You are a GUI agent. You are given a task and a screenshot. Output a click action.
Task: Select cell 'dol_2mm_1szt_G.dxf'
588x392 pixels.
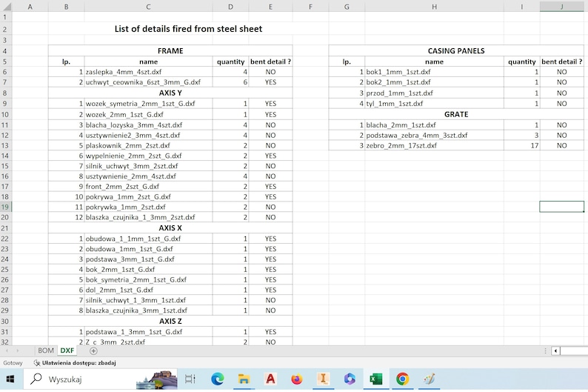click(148, 290)
